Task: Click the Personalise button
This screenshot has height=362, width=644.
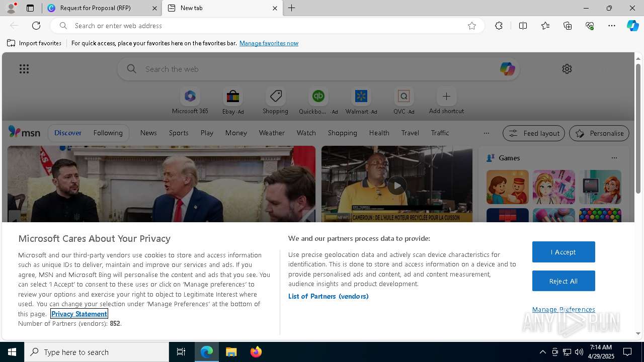Action: point(599,133)
